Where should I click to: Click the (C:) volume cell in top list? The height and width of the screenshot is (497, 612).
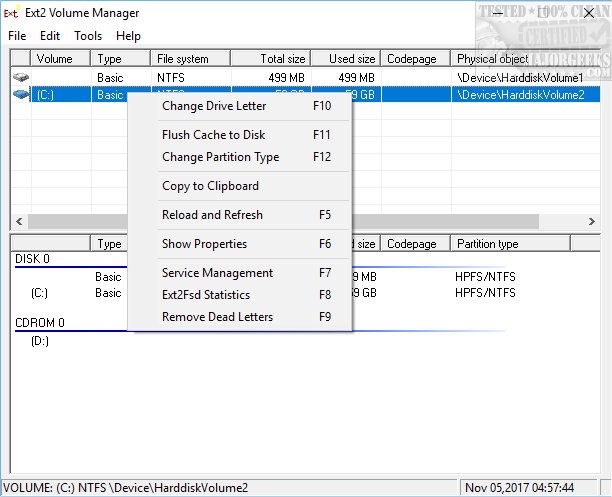click(45, 94)
